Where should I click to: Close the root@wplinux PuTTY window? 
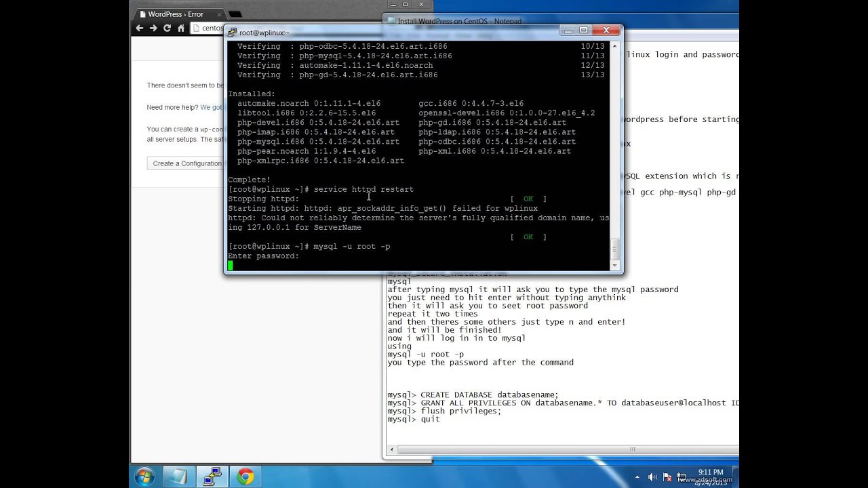[606, 30]
